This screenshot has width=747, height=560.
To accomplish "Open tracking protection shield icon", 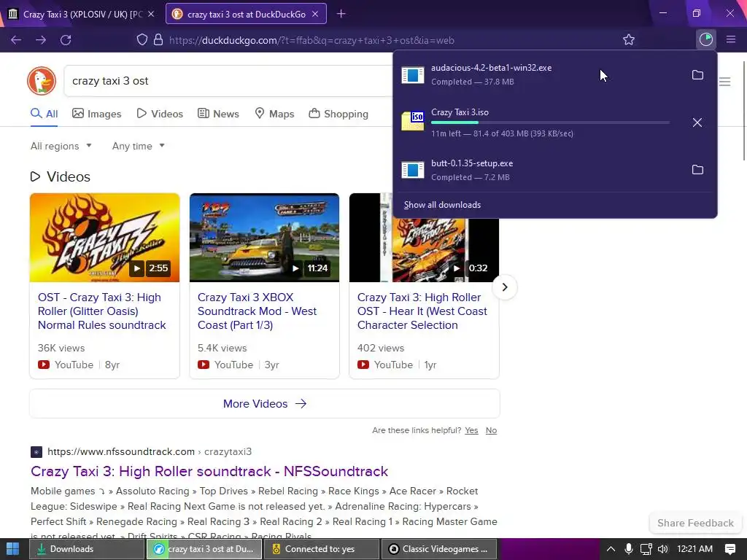I will coord(142,39).
